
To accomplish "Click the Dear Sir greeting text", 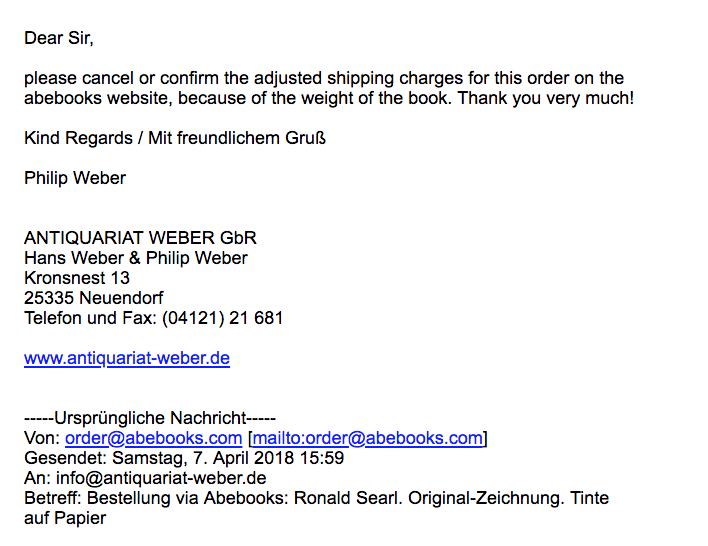I will 59,38.
